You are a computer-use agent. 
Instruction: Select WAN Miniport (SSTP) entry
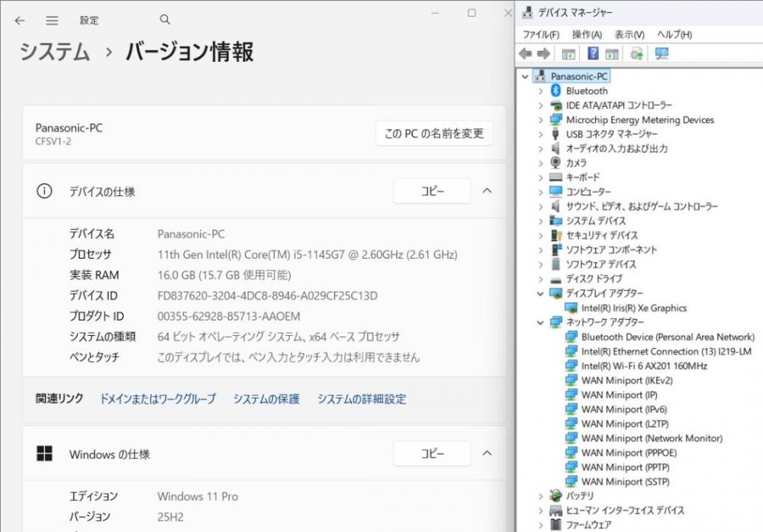pyautogui.click(x=626, y=482)
